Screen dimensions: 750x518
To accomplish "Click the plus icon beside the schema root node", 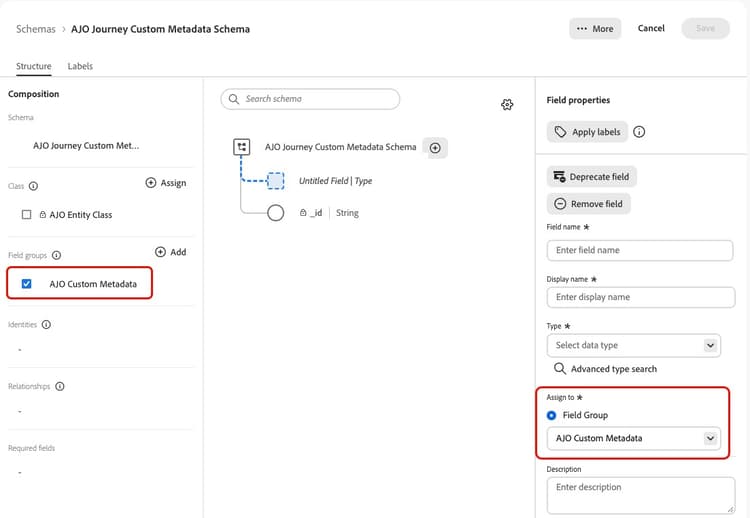I will pos(435,148).
